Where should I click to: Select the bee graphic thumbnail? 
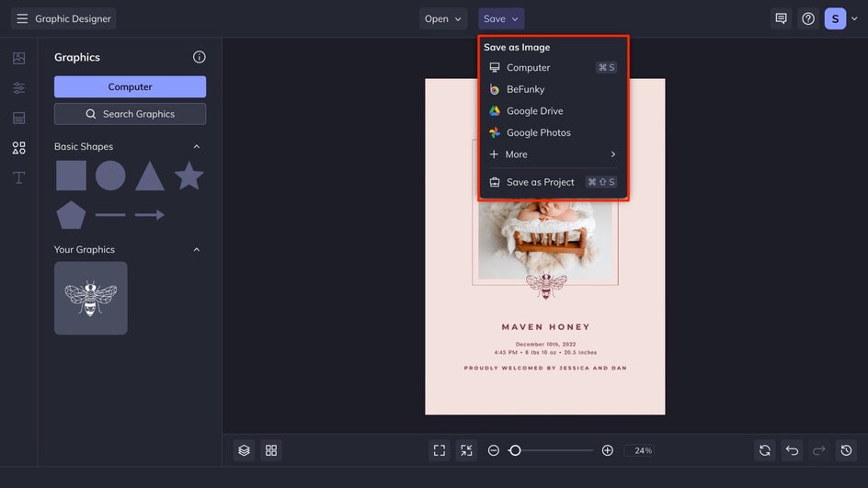click(x=91, y=298)
